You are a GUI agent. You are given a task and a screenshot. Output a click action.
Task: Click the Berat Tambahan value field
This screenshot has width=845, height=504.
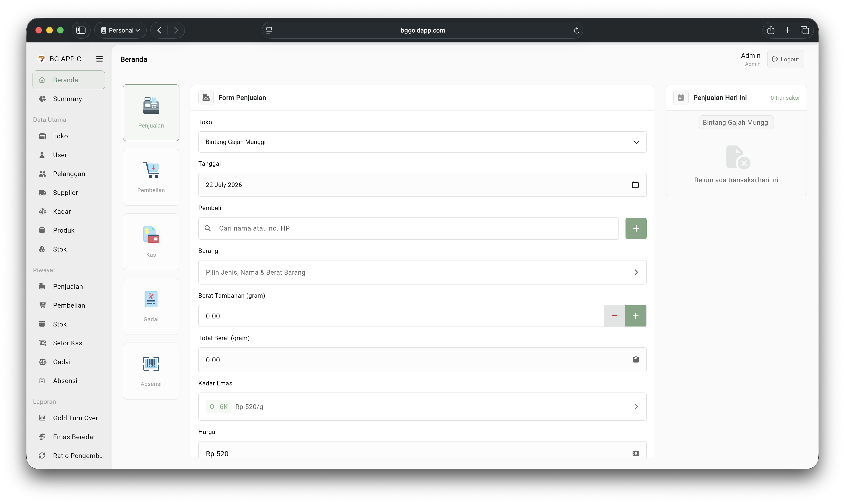pyautogui.click(x=401, y=316)
